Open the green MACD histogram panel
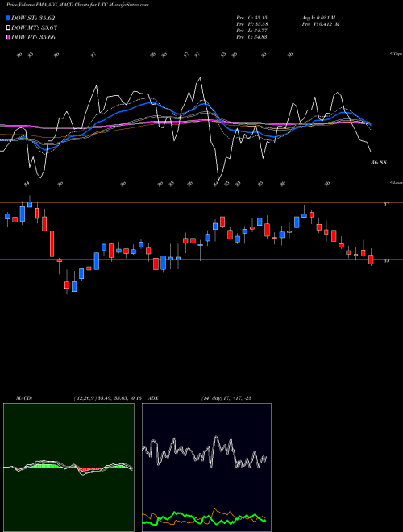Viewport: 403px width, 532px height. (x=69, y=468)
